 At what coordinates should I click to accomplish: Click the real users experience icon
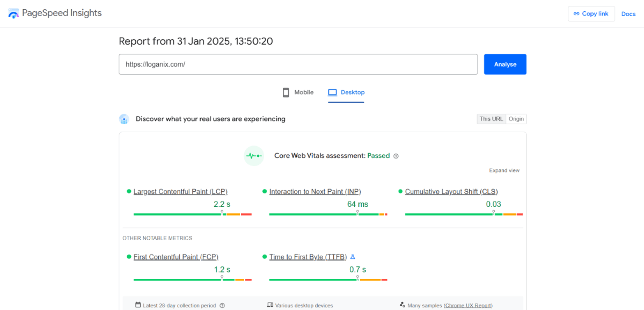click(x=124, y=119)
